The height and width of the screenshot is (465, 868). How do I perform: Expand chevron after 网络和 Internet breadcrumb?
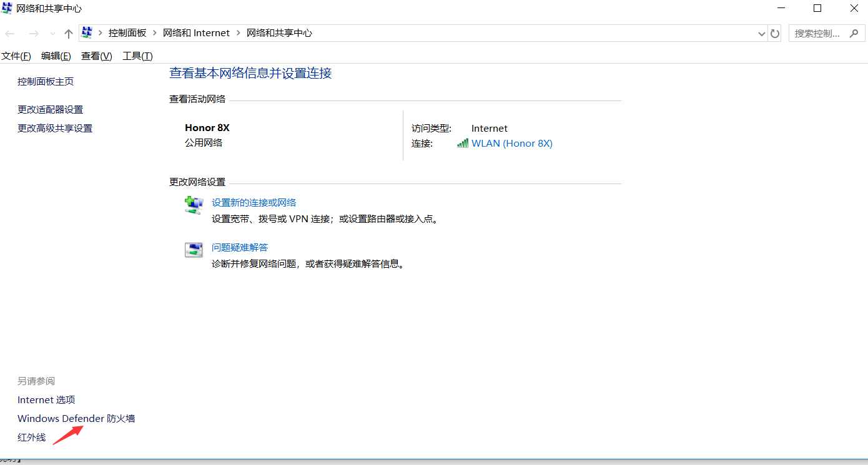[x=238, y=33]
